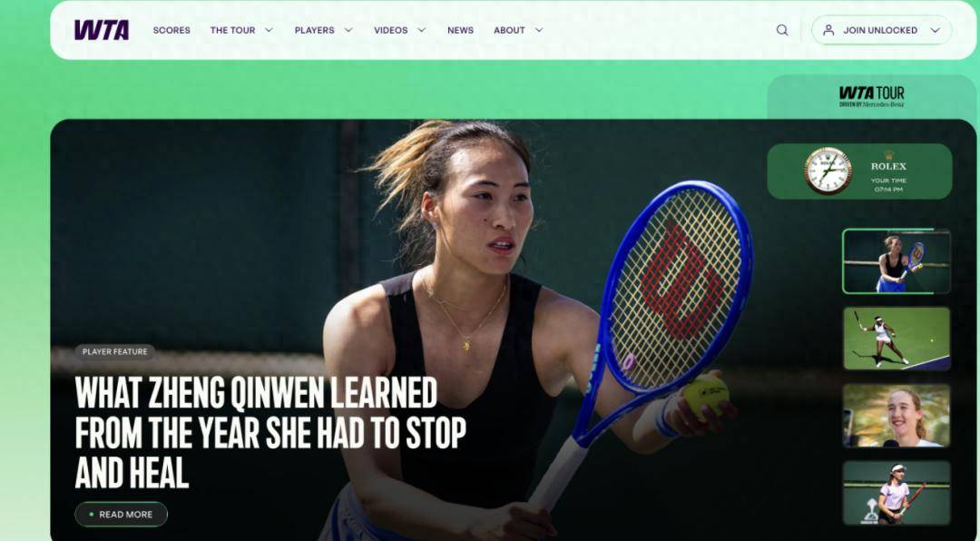Click the Read More button
The image size is (980, 541).
[x=122, y=514]
